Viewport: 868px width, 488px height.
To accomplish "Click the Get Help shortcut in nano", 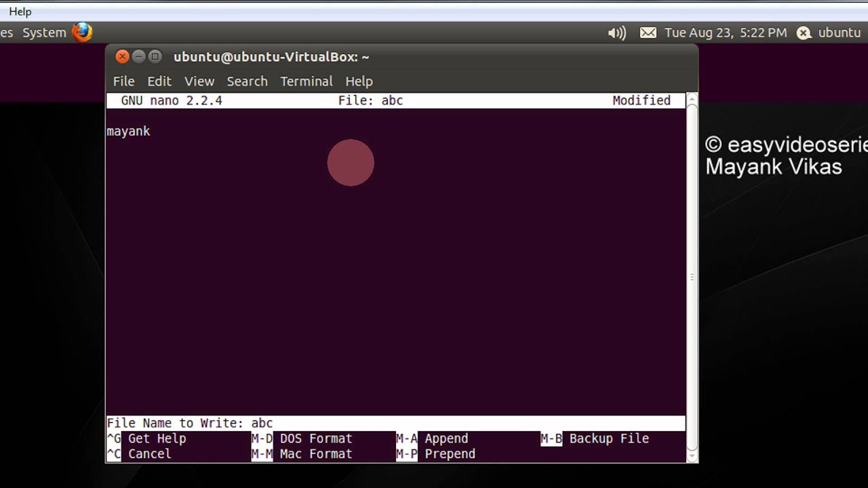I will (x=146, y=439).
